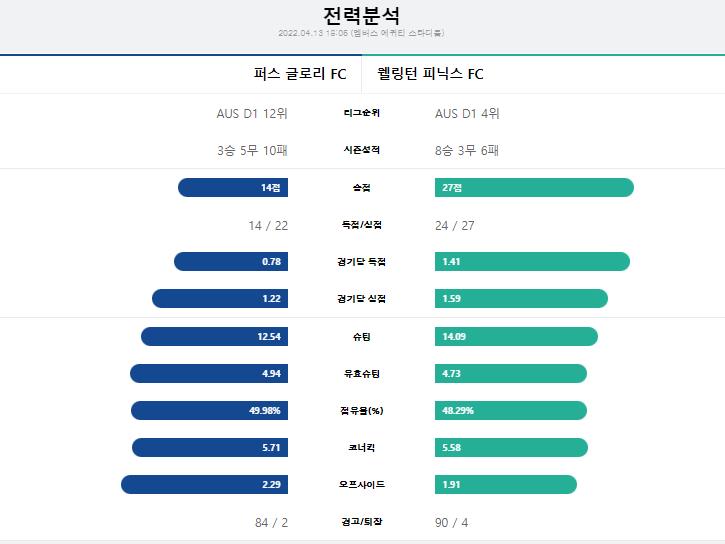Click the blue 12.54 shots bar
Image resolution: width=725 pixels, height=544 pixels.
(x=215, y=336)
